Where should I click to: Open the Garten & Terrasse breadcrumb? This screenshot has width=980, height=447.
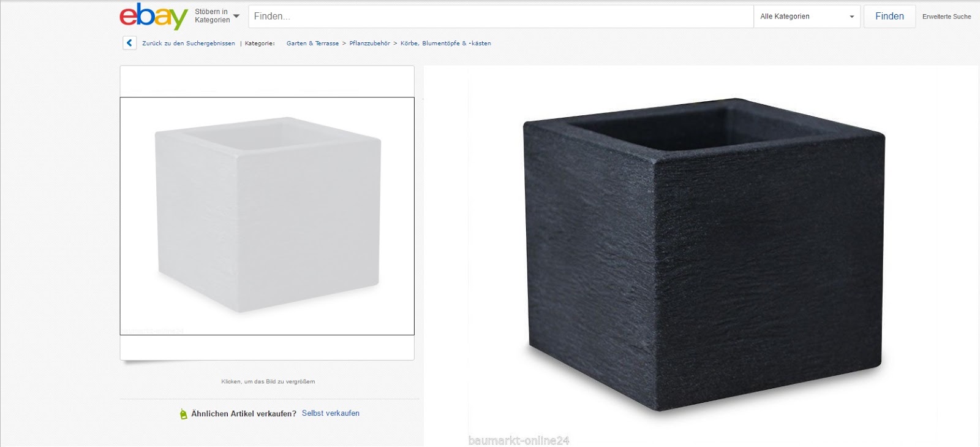[x=312, y=44]
